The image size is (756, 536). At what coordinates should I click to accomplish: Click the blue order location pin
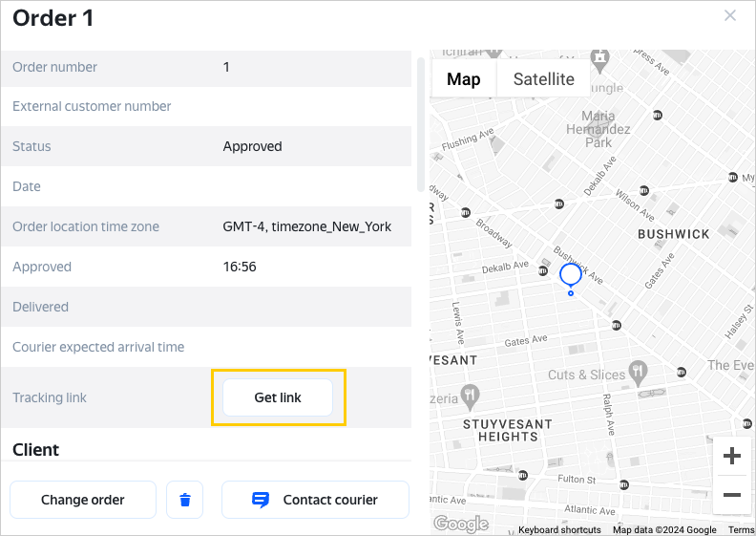coord(571,276)
